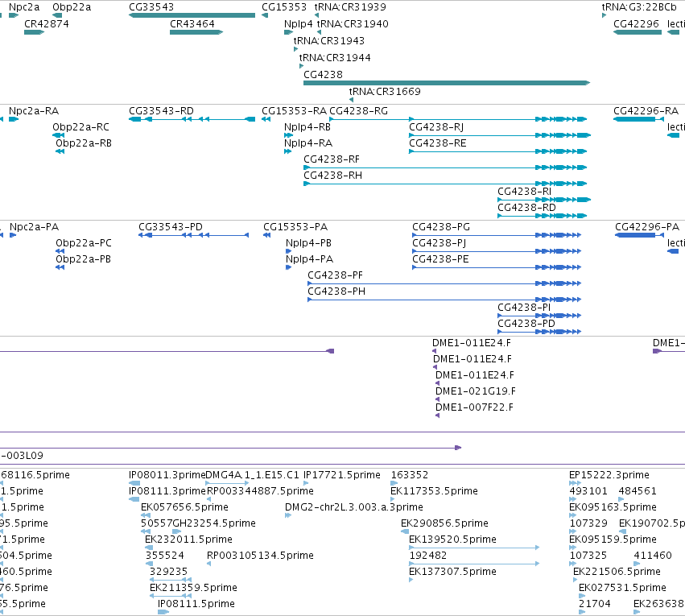The image size is (685, 616).
Task: Click the Npc2a-PA coding feature
Action: click(13, 235)
